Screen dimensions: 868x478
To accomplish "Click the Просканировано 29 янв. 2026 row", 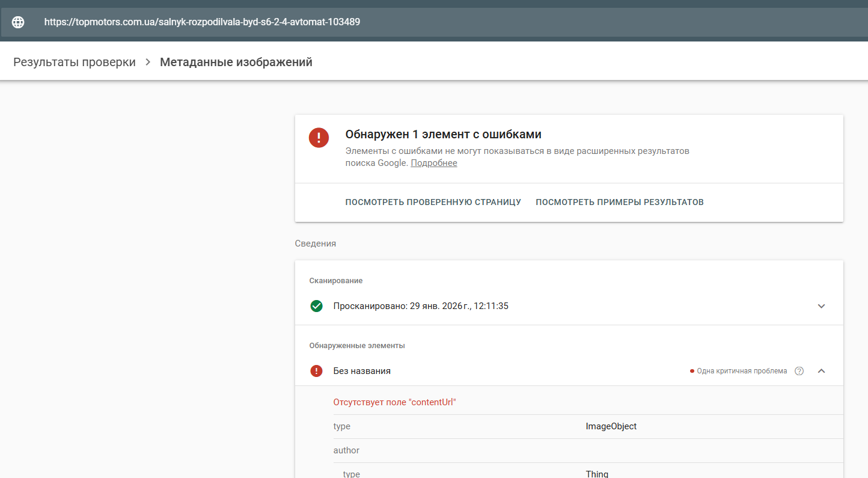I will pyautogui.click(x=421, y=306).
